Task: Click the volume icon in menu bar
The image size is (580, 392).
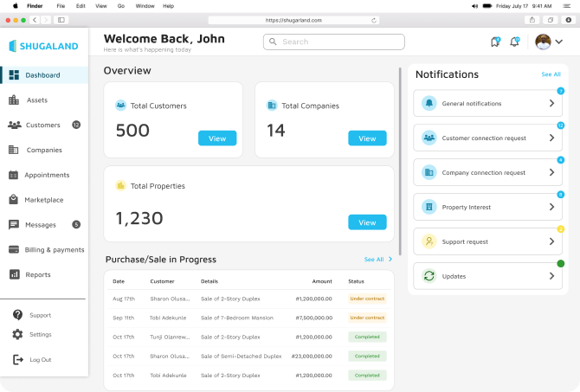Action: 475,6
